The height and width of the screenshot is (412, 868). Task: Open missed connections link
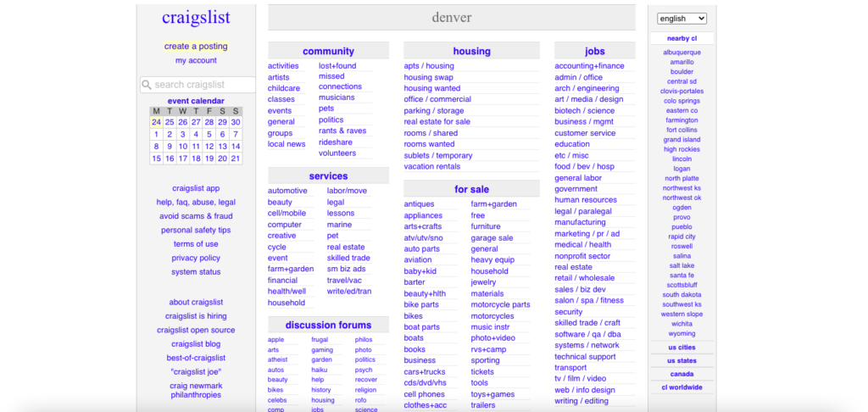[340, 81]
